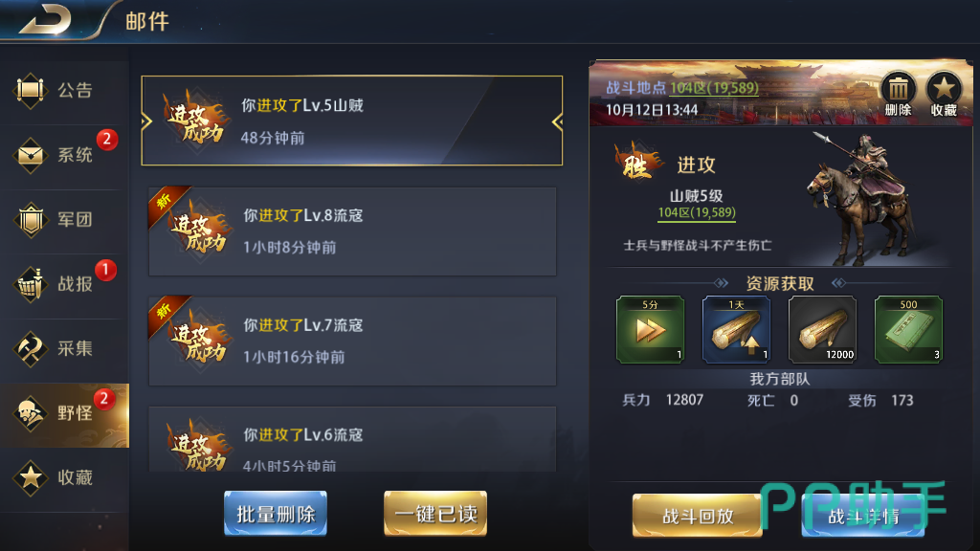The height and width of the screenshot is (551, 980).
Task: Favorite the report with the 收藏 star icon
Action: (944, 94)
